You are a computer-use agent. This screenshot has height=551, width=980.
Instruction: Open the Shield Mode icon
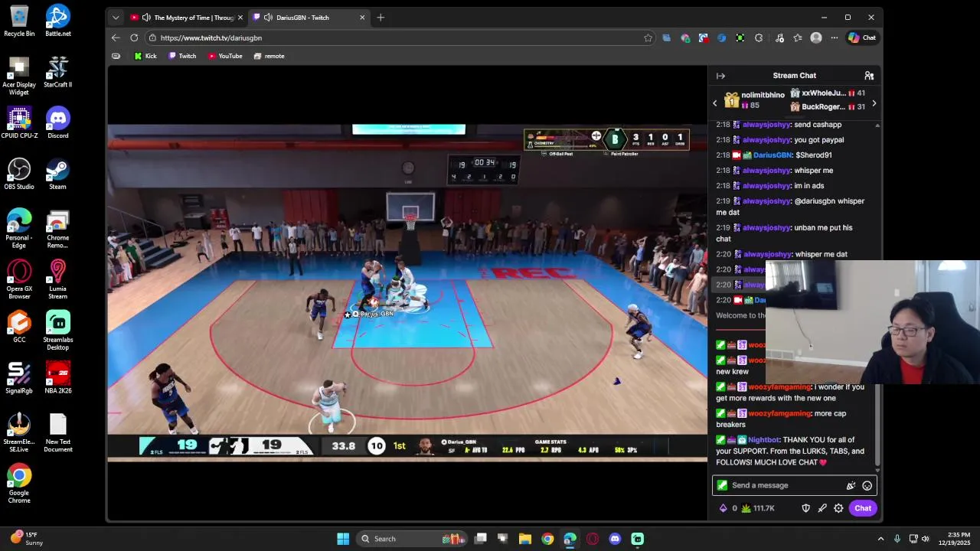[x=805, y=508]
